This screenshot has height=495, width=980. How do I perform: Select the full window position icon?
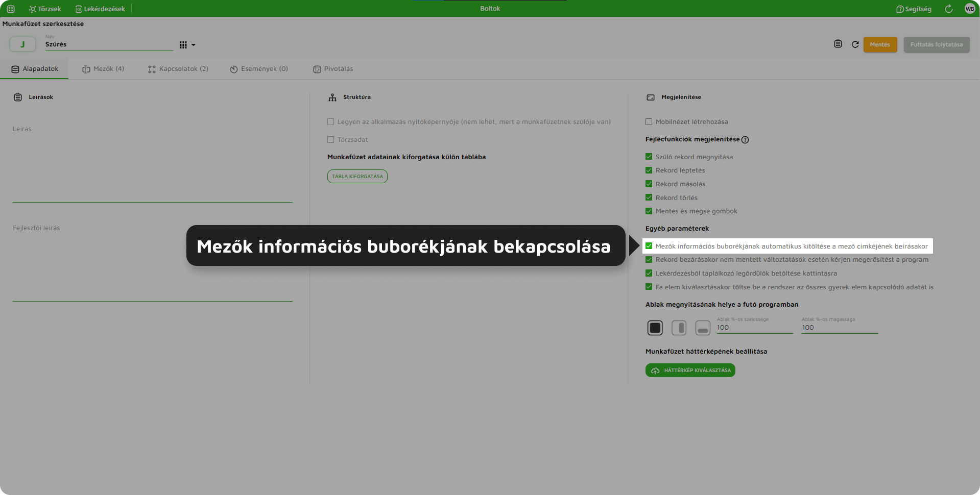tap(655, 328)
